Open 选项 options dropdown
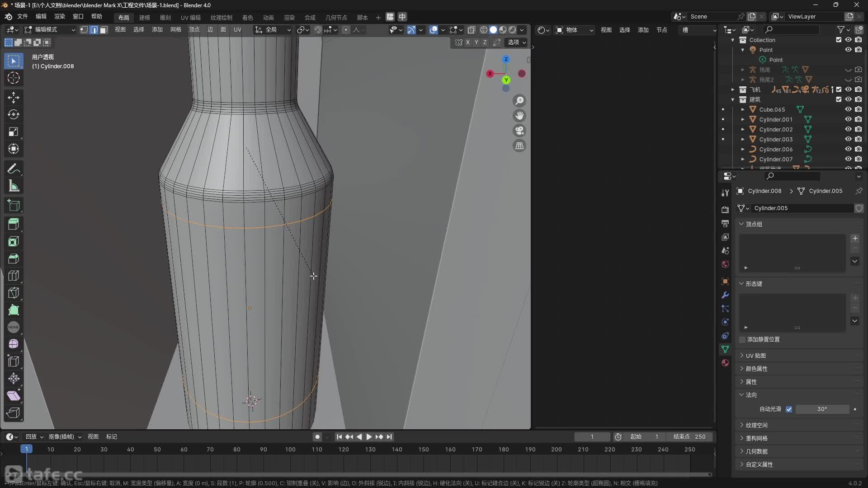 pos(516,42)
